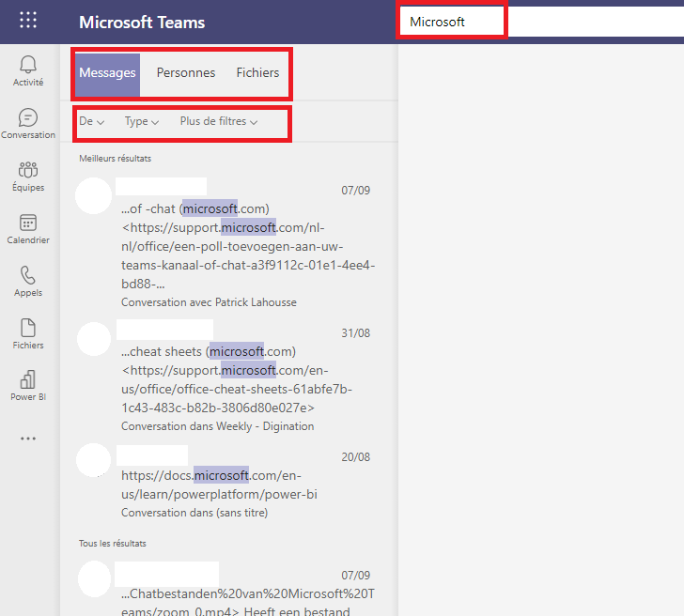Switch to the Fichiers results tab
The image size is (684, 616).
tap(257, 73)
